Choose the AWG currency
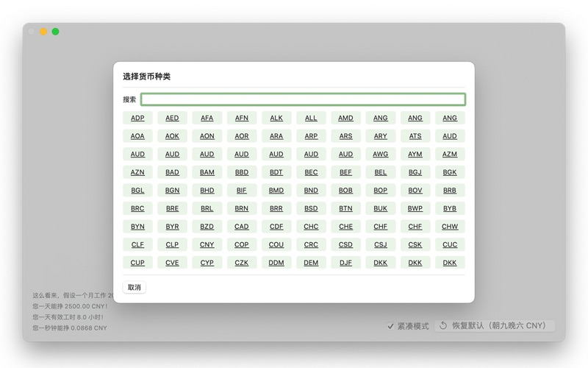 click(380, 154)
